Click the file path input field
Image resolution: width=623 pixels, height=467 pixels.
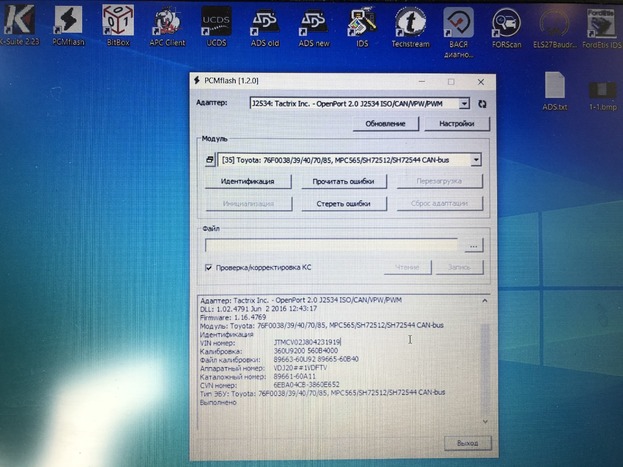(332, 245)
